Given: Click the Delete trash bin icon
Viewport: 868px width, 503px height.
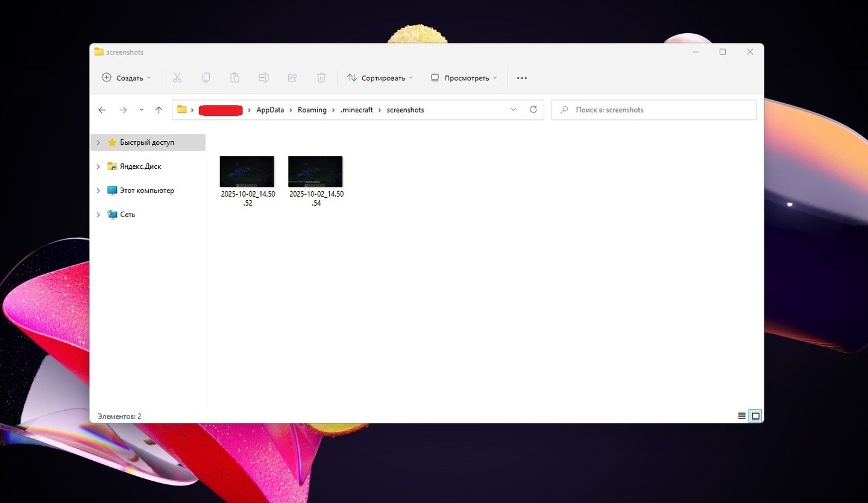Looking at the screenshot, I should point(321,78).
